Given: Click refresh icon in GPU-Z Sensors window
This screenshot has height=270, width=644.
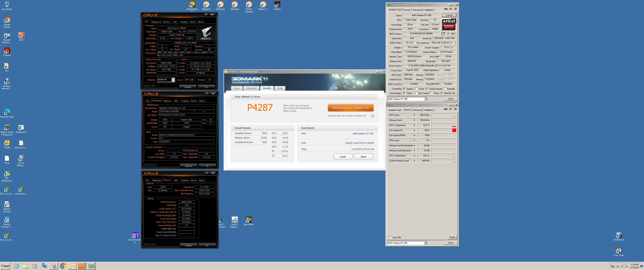Looking at the screenshot, I should (x=450, y=109).
